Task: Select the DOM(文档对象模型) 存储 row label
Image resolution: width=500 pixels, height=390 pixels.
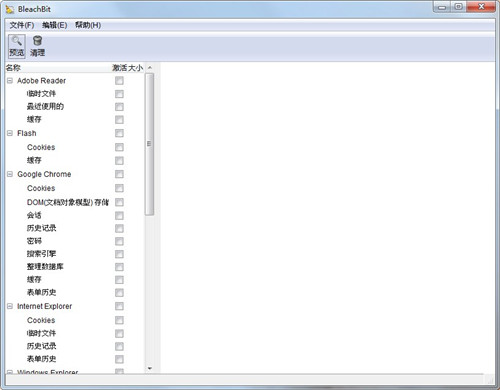Action: [x=68, y=202]
